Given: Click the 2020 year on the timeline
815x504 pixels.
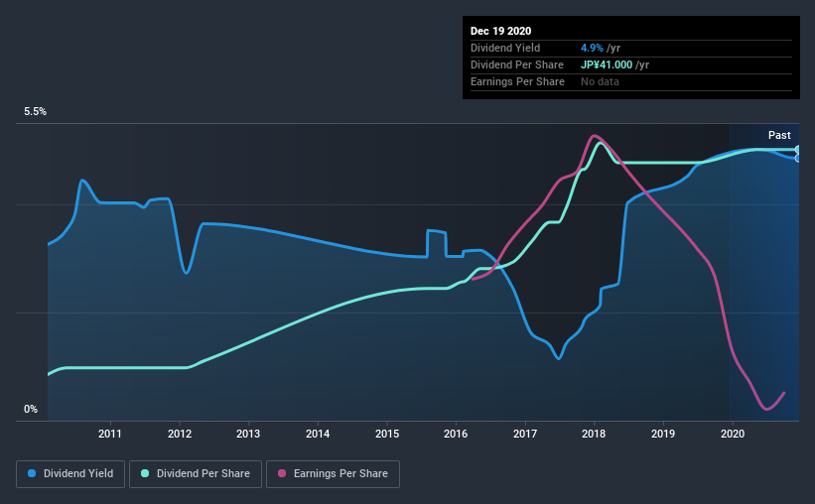Looking at the screenshot, I should (x=732, y=434).
